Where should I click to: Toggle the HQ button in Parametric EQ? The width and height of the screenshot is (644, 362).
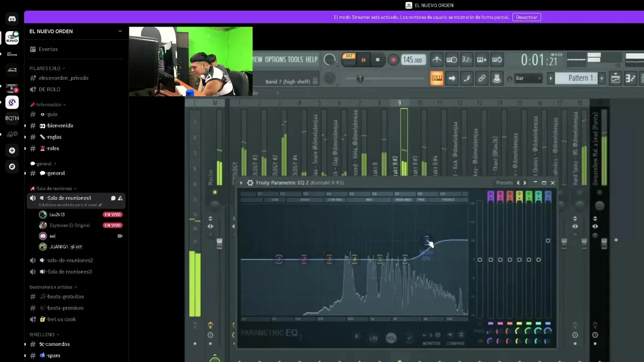click(x=391, y=338)
